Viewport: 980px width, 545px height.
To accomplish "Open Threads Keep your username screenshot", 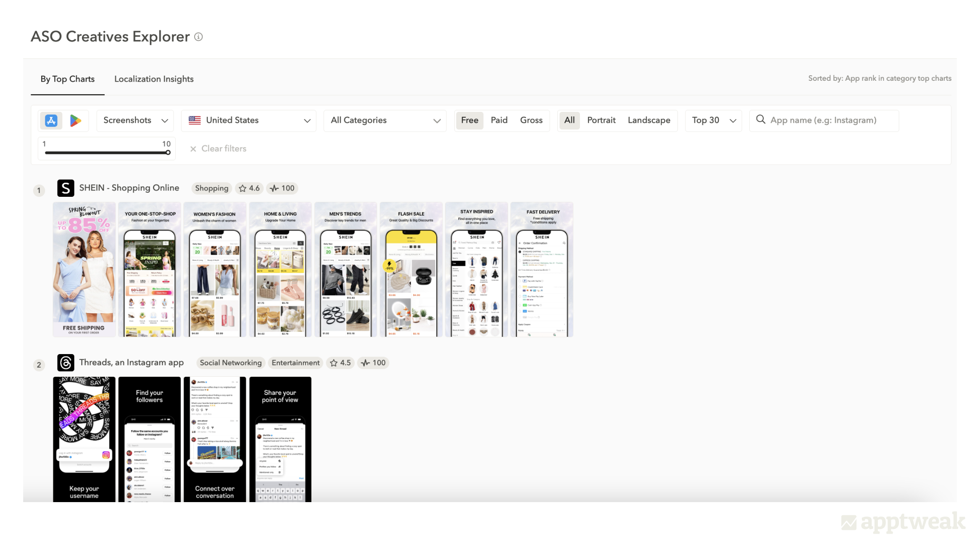I will click(84, 439).
